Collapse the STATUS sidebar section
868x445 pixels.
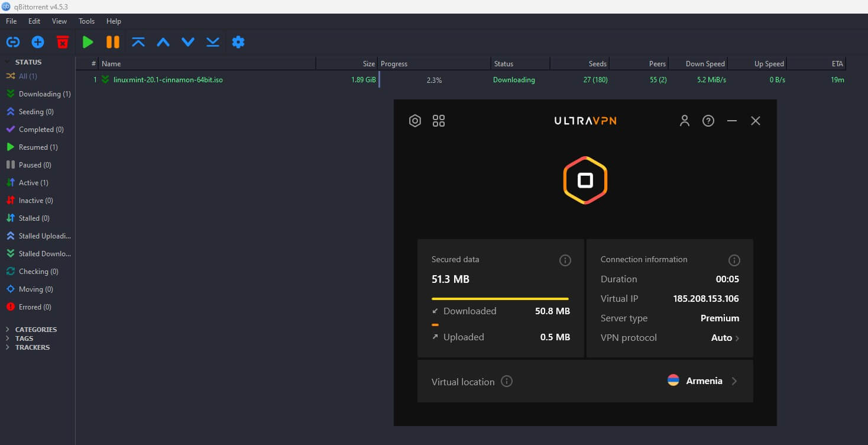[x=8, y=62]
